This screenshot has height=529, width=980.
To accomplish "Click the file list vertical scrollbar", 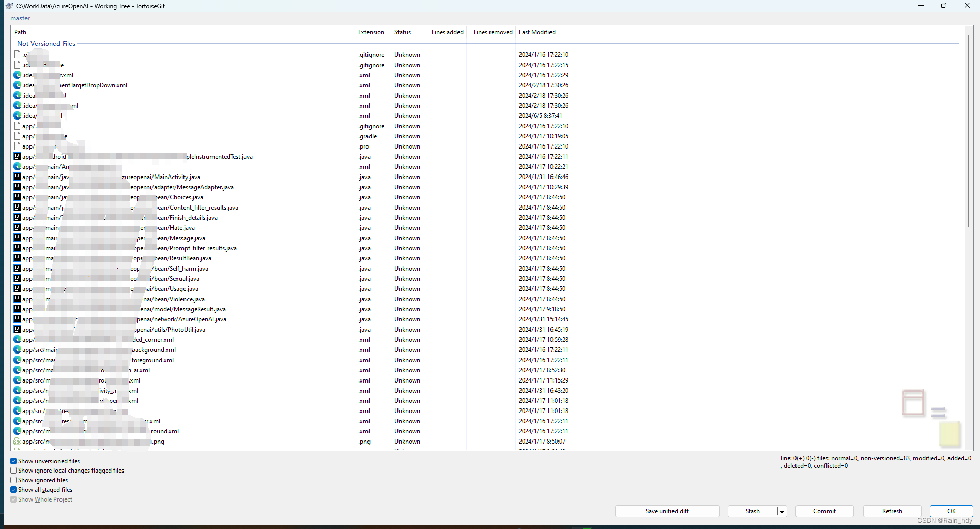I will (969, 131).
